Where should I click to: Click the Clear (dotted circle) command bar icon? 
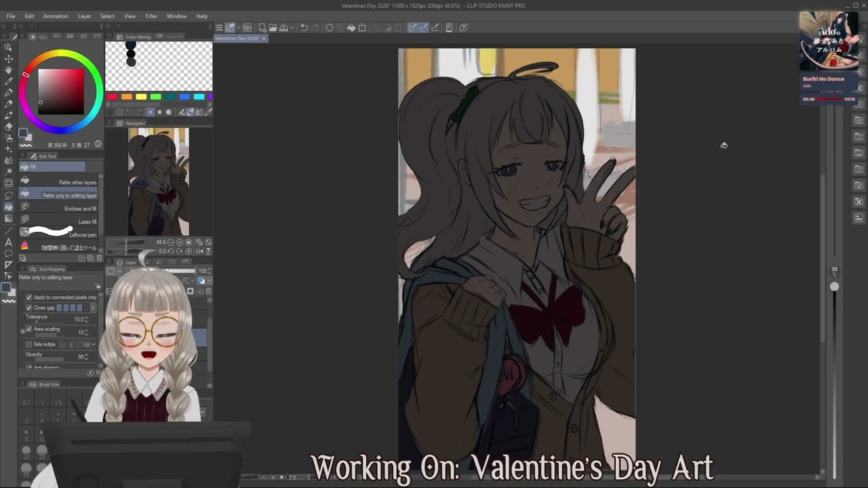click(330, 27)
